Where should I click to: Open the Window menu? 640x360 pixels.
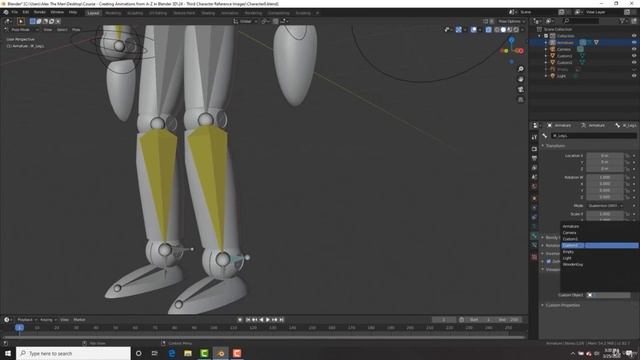click(x=57, y=12)
